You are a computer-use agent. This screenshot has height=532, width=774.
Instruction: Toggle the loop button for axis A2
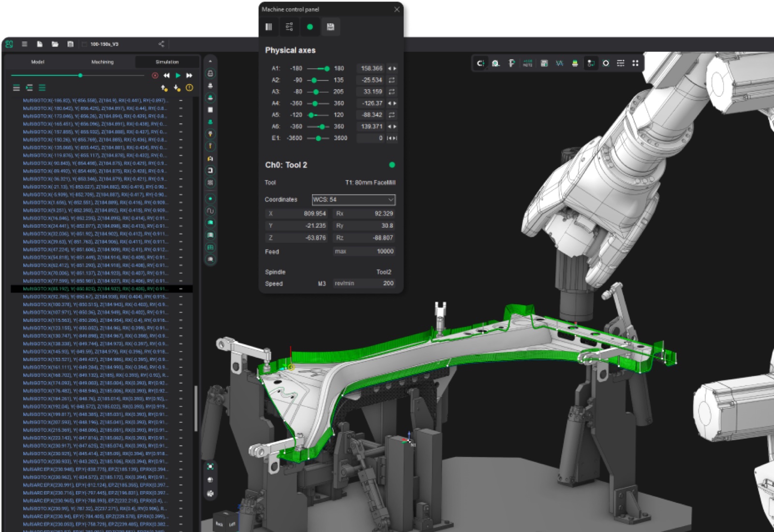coord(392,80)
